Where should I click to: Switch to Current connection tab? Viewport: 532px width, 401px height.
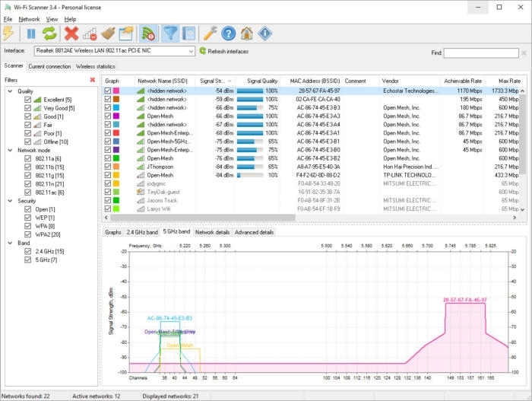[49, 66]
